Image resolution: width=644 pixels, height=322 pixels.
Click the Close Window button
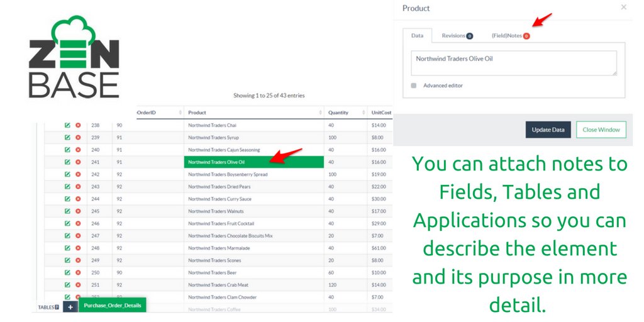tap(601, 130)
